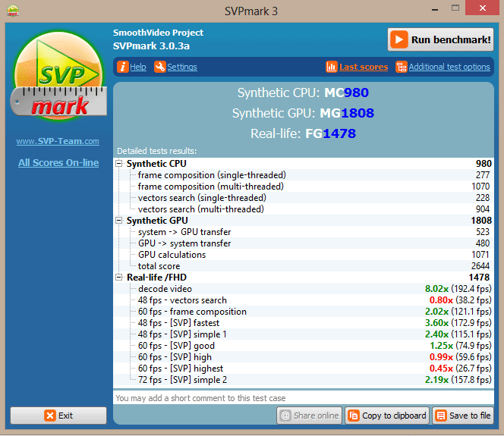This screenshot has height=436, width=504.
Task: Start the test with Run benchmark! button
Action: (x=440, y=39)
